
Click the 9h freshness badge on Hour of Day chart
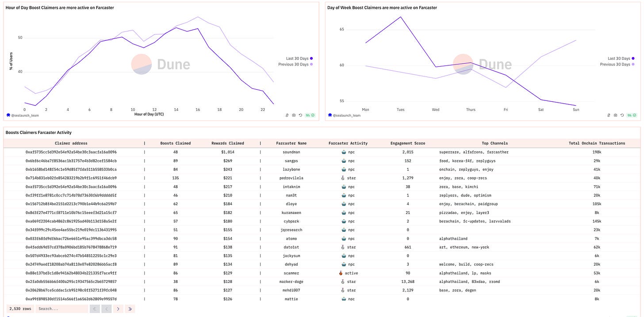point(310,115)
